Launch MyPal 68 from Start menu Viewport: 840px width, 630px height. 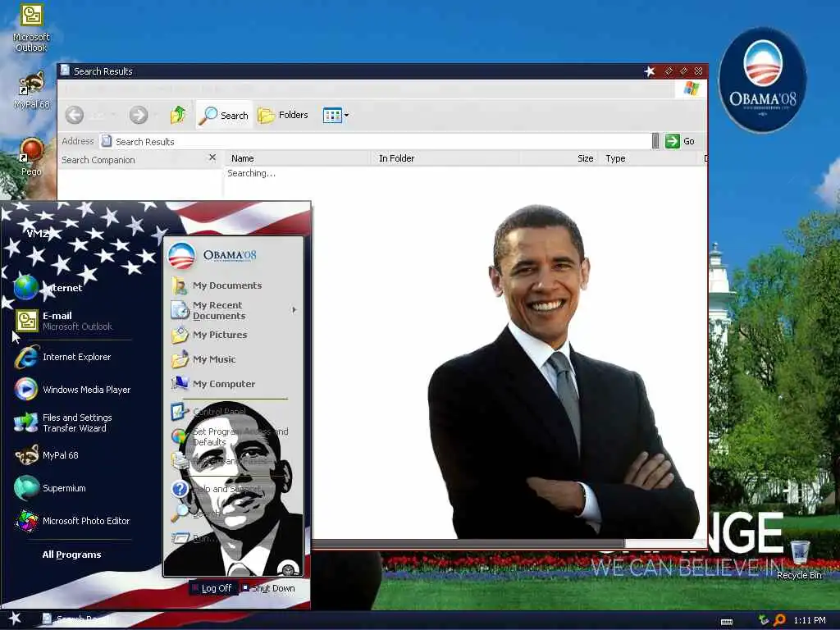click(x=47, y=455)
